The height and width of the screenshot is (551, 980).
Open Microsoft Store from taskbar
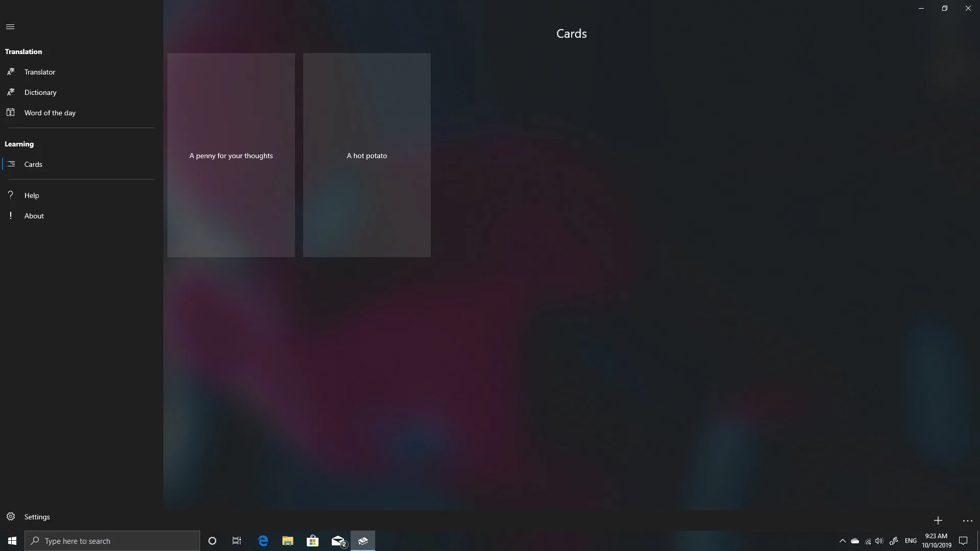(x=312, y=541)
